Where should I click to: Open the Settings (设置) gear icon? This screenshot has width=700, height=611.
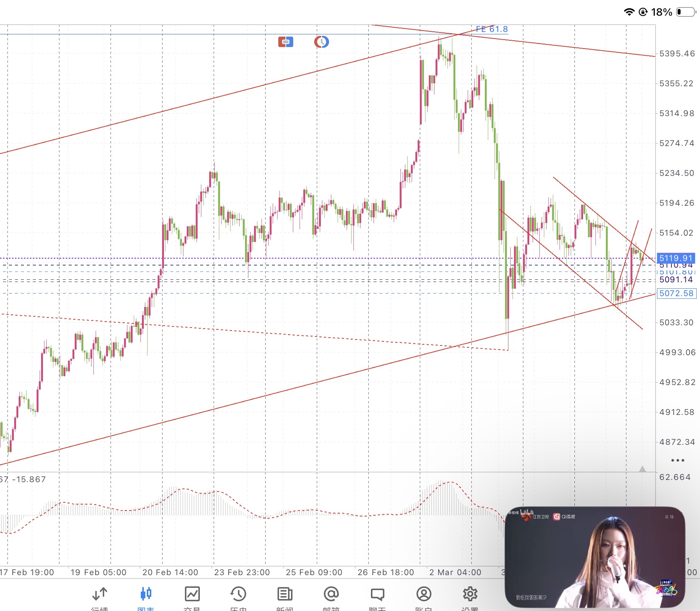coord(470,595)
